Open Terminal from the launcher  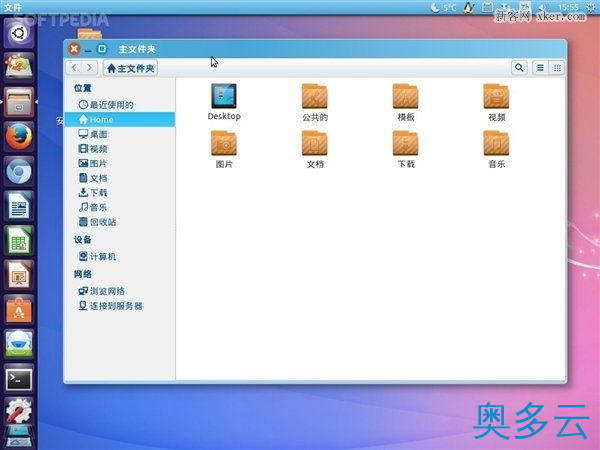pos(19,379)
